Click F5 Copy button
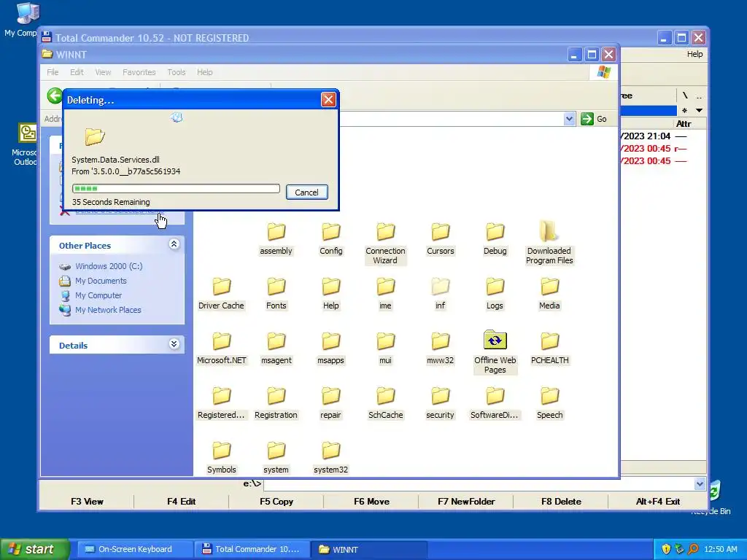Image resolution: width=747 pixels, height=560 pixels. 276,502
